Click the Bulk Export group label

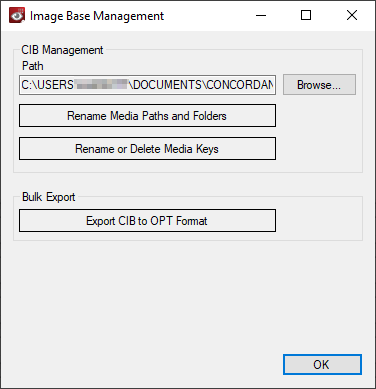tap(49, 197)
